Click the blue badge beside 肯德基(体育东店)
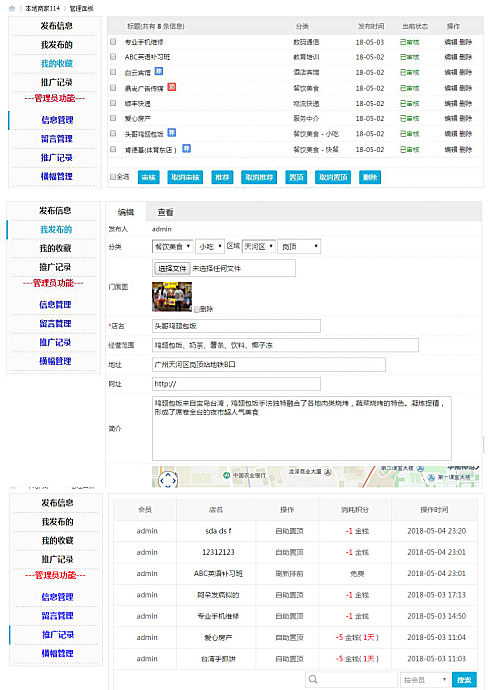The image size is (500, 690). point(187,148)
